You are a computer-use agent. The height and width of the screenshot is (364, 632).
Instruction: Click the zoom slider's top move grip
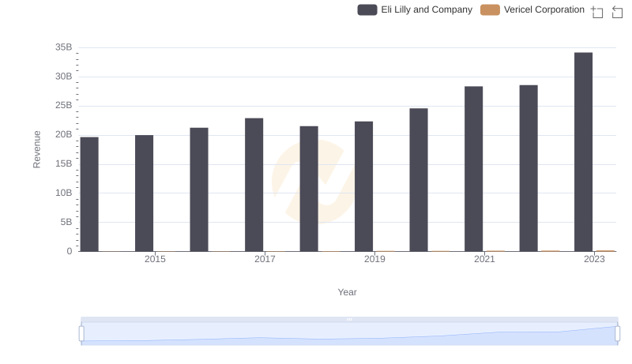(349, 319)
